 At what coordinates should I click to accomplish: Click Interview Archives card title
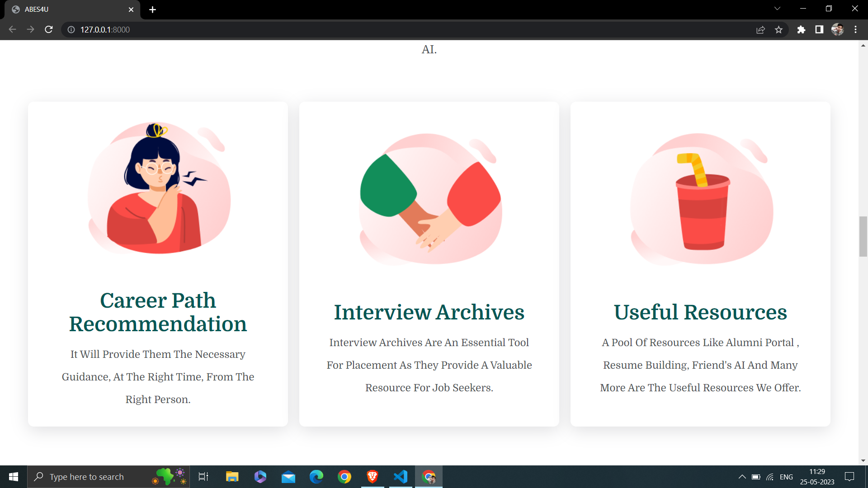point(429,312)
